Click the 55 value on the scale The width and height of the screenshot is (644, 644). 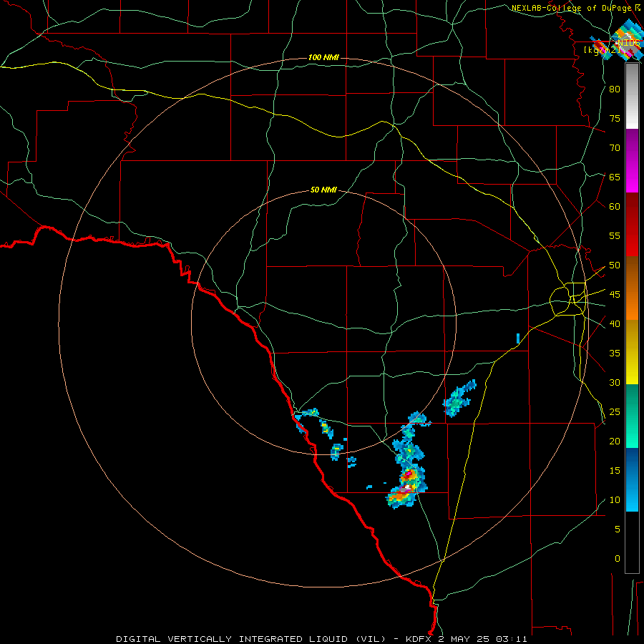coord(615,235)
